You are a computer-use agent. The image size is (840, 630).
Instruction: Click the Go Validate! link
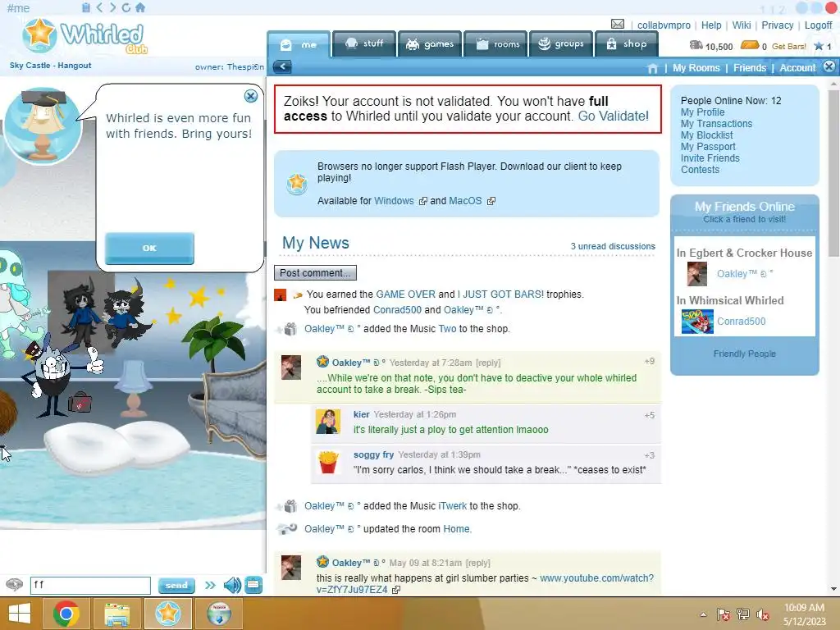613,116
